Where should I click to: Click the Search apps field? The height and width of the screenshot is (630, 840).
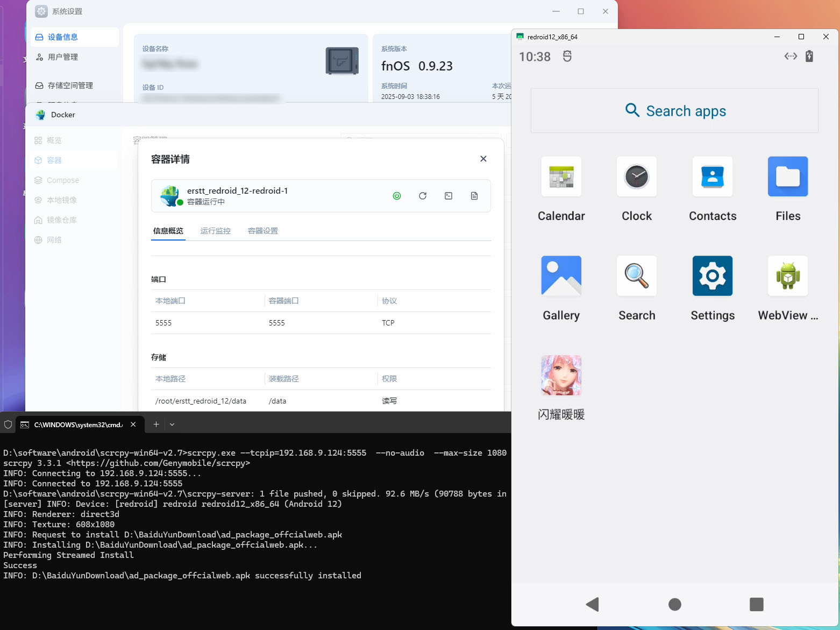(674, 111)
